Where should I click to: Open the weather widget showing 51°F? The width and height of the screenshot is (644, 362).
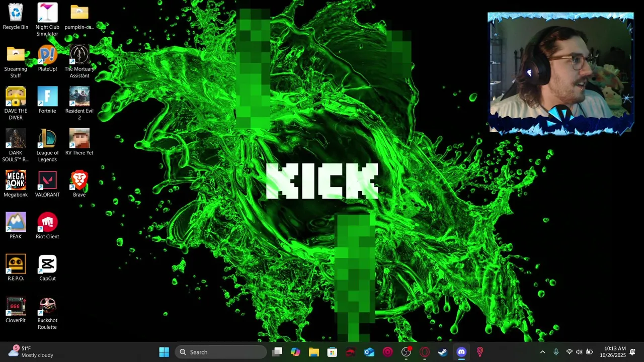[31, 352]
